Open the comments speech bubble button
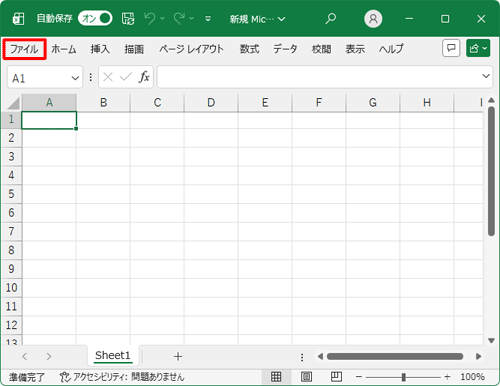The height and width of the screenshot is (386, 500). (451, 48)
